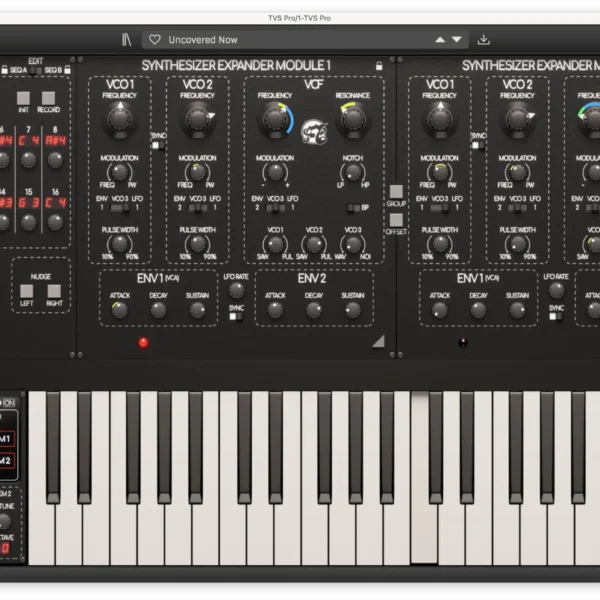Viewport: 600px width, 600px height.
Task: Click Module 2 LFO RATE knob
Action: tap(556, 291)
